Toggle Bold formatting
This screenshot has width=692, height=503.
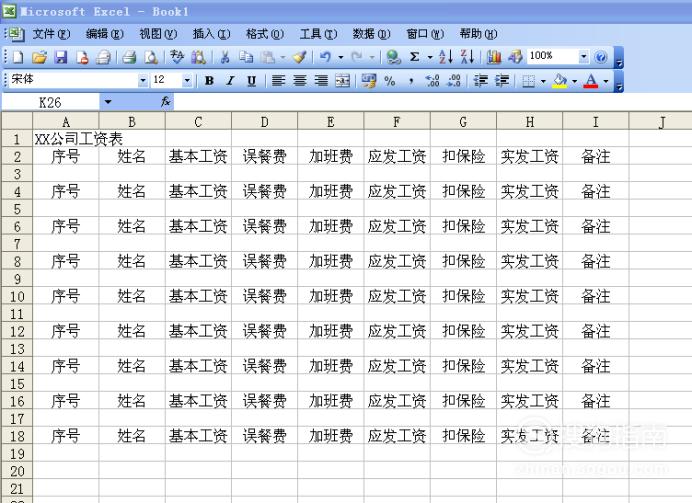209,81
